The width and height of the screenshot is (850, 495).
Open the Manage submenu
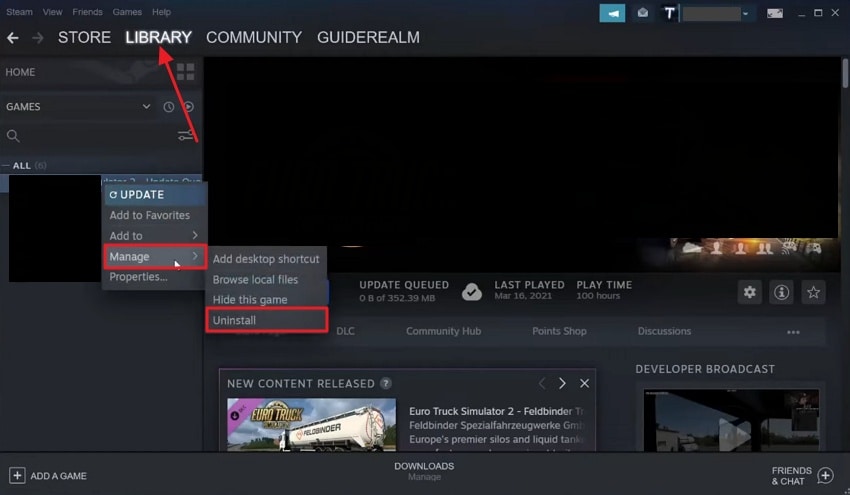tap(155, 256)
